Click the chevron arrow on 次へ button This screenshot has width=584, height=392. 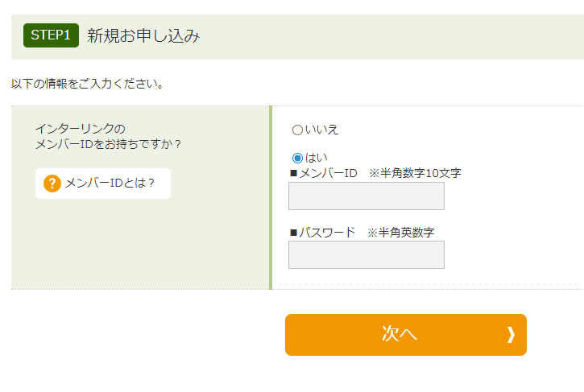[x=510, y=335]
